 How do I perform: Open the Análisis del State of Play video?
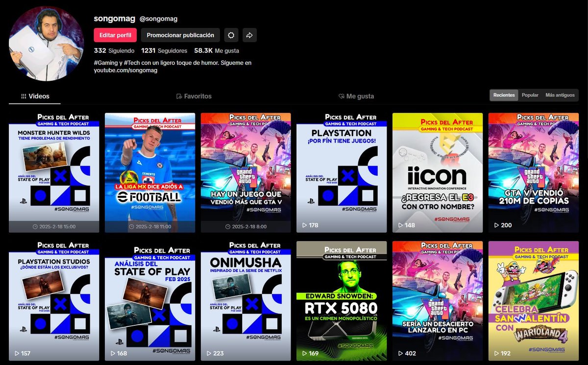[x=150, y=301]
